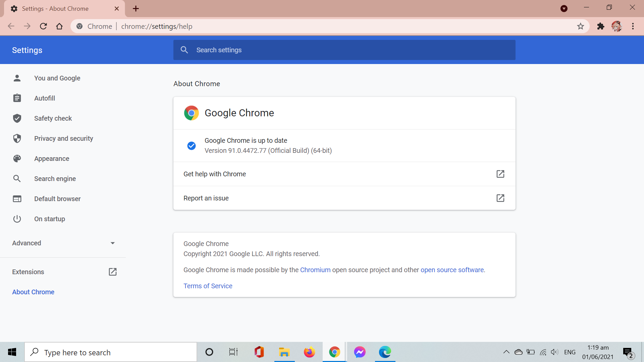This screenshot has height=362, width=644.
Task: Launch Firefox from the taskbar
Action: pos(309,352)
